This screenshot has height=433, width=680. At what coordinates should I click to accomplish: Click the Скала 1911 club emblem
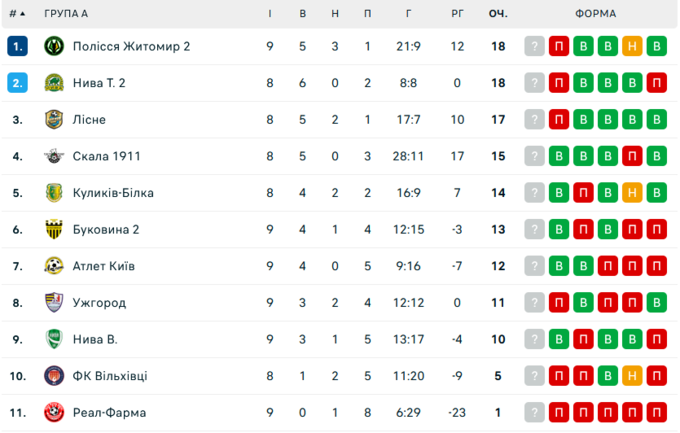[54, 156]
